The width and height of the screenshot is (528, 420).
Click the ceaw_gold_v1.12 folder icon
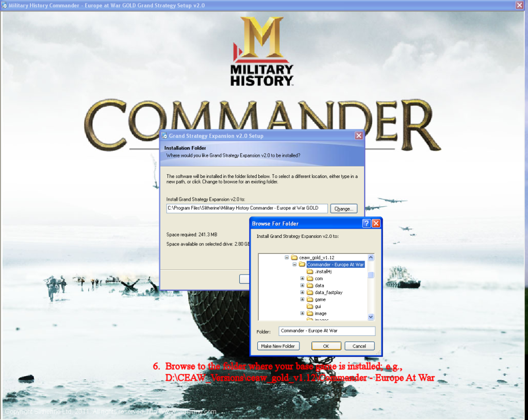tap(294, 257)
